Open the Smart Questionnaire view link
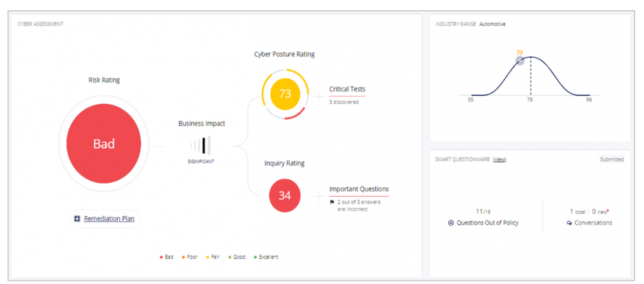Image resolution: width=644 pixels, height=284 pixels. [x=499, y=160]
